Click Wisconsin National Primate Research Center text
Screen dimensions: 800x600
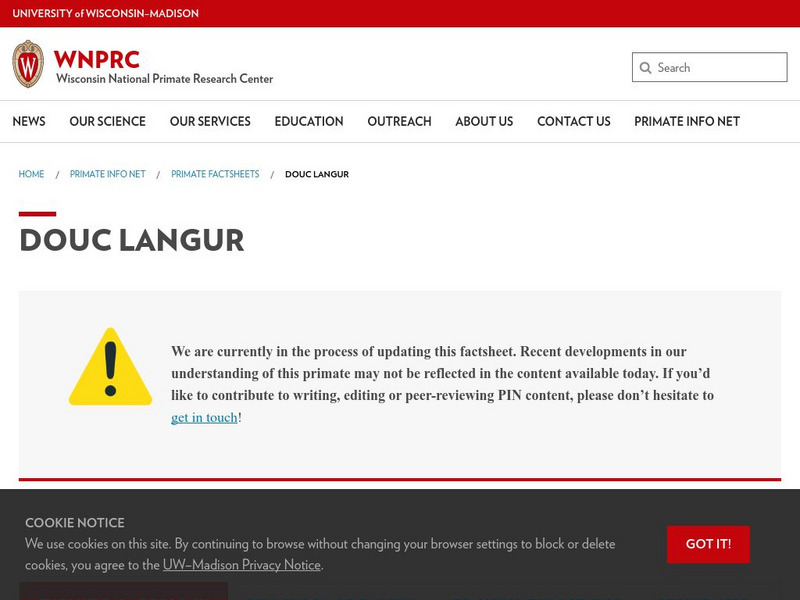point(164,79)
